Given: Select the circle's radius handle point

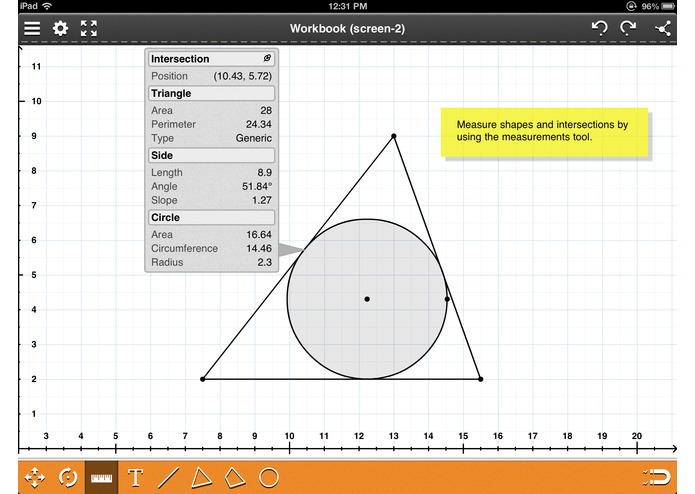Looking at the screenshot, I should point(447,299).
